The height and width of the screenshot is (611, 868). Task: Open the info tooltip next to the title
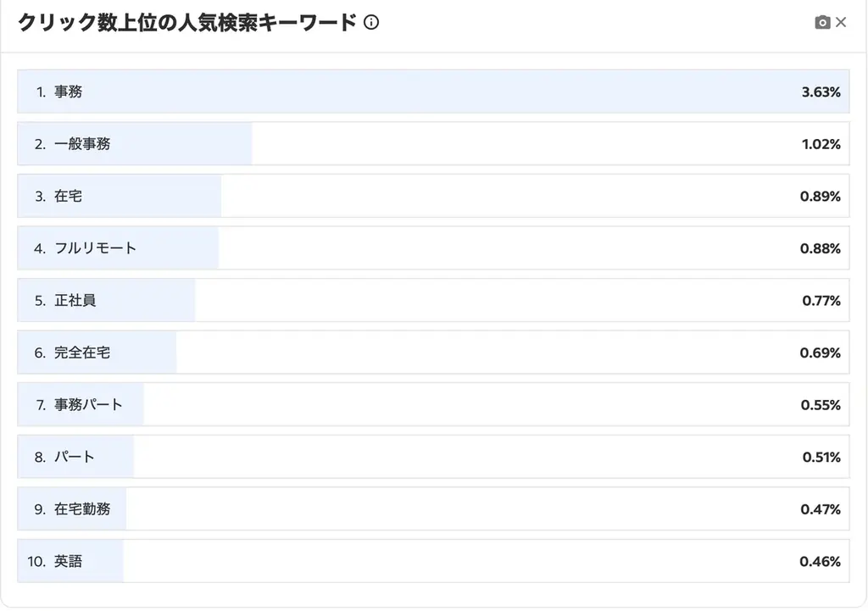[370, 23]
